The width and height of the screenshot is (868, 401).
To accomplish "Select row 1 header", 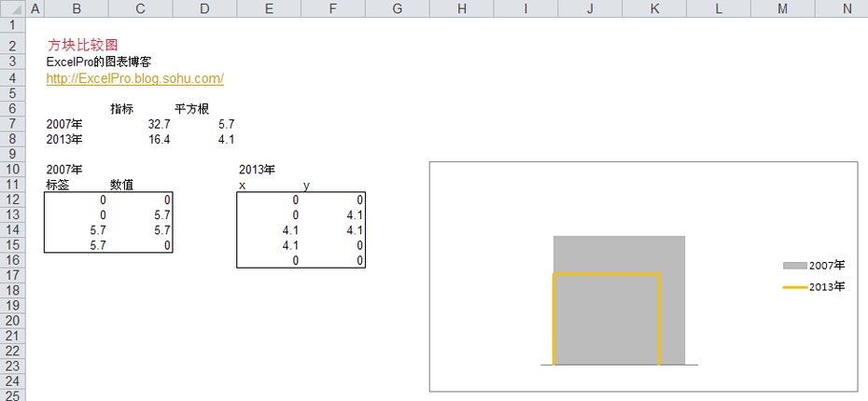I will (13, 24).
